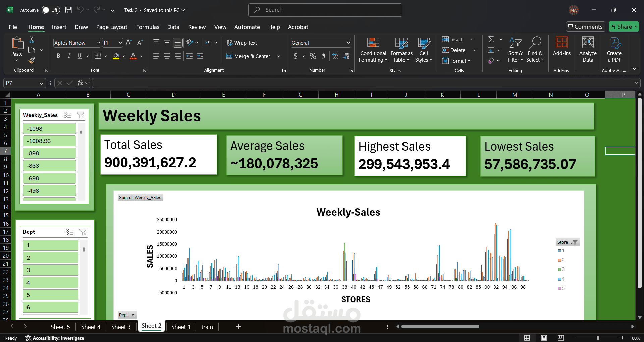Clear filter on the Weekly_Sales slicer
Viewport: 644px width, 342px height.
[80, 115]
